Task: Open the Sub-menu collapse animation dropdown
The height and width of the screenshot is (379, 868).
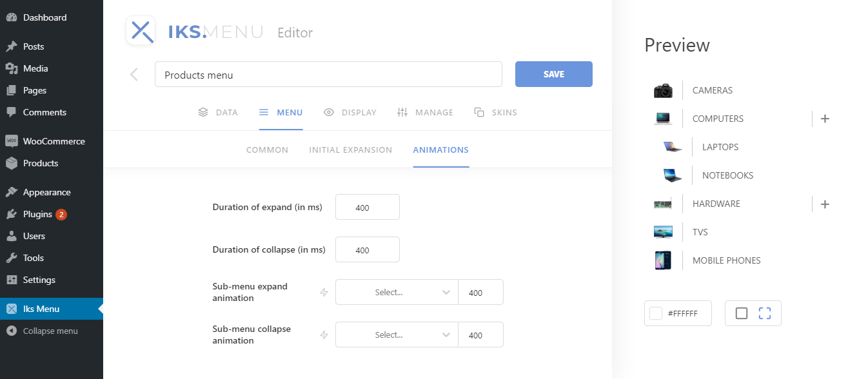Action: point(396,335)
